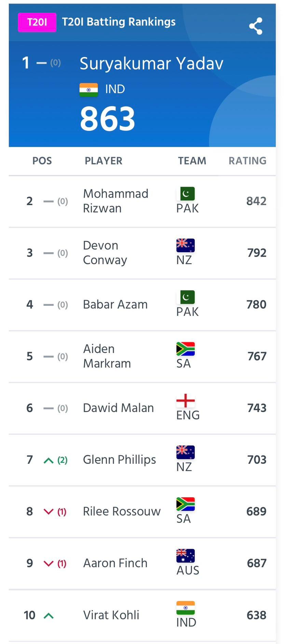The image size is (288, 644).
Task: Tap the rating value 863 on the header card
Action: [x=108, y=118]
